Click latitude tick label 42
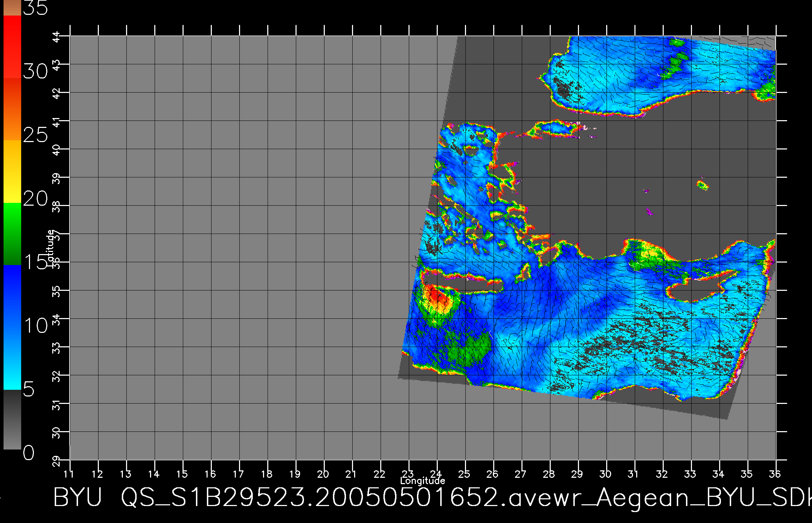The image size is (812, 523). 56,94
